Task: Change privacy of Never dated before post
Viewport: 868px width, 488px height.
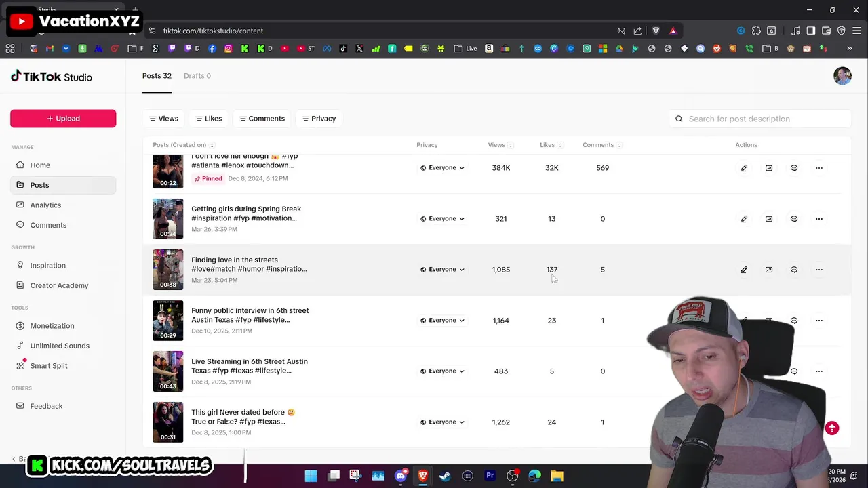Action: tap(442, 422)
